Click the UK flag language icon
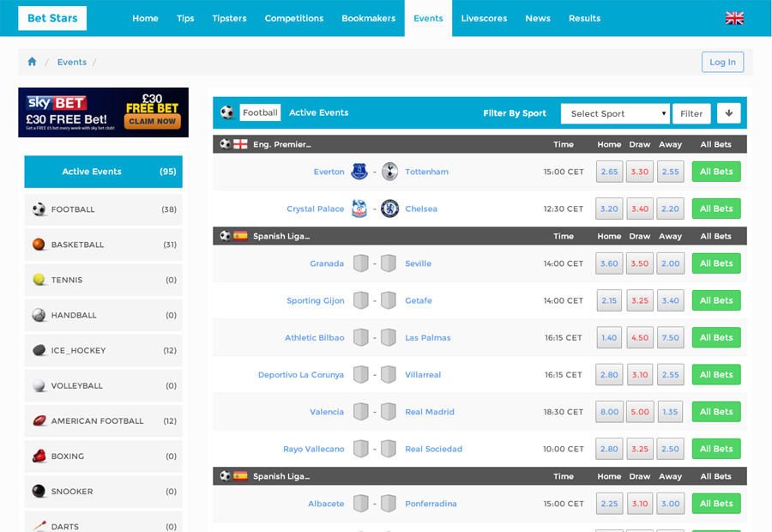Viewport: 772px width, 532px height. (x=734, y=18)
